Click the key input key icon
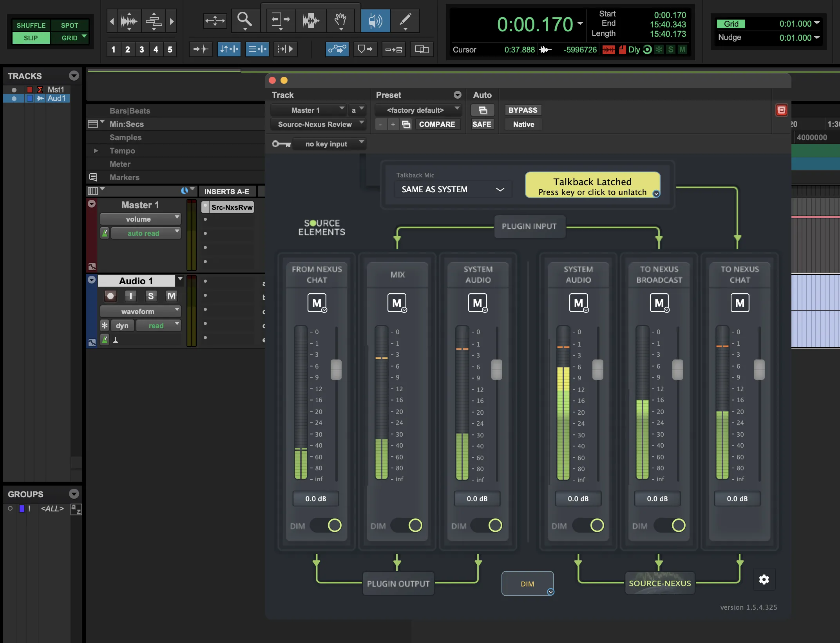Viewport: 840px width, 643px height. [281, 144]
